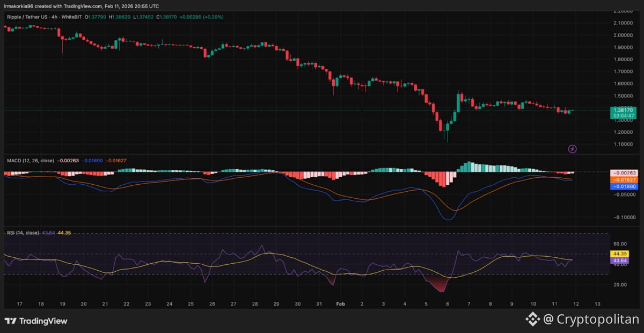The image size is (644, 333).
Task: Click the TradingView logo in footer
Action: [x=36, y=321]
